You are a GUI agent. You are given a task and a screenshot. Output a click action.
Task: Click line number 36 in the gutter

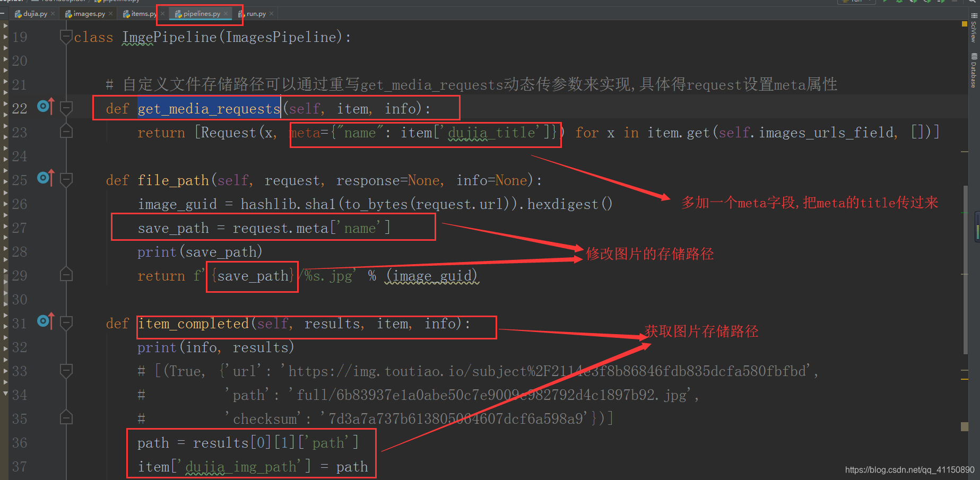click(x=20, y=443)
